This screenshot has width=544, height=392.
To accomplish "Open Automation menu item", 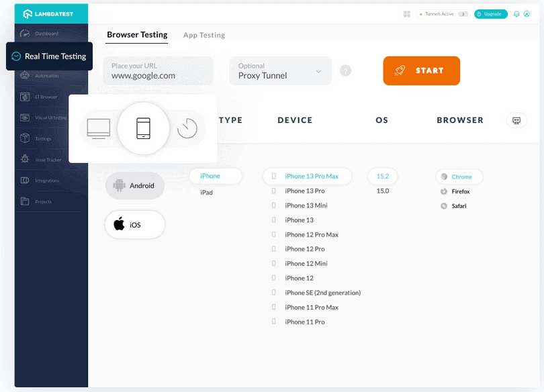I will pyautogui.click(x=47, y=76).
